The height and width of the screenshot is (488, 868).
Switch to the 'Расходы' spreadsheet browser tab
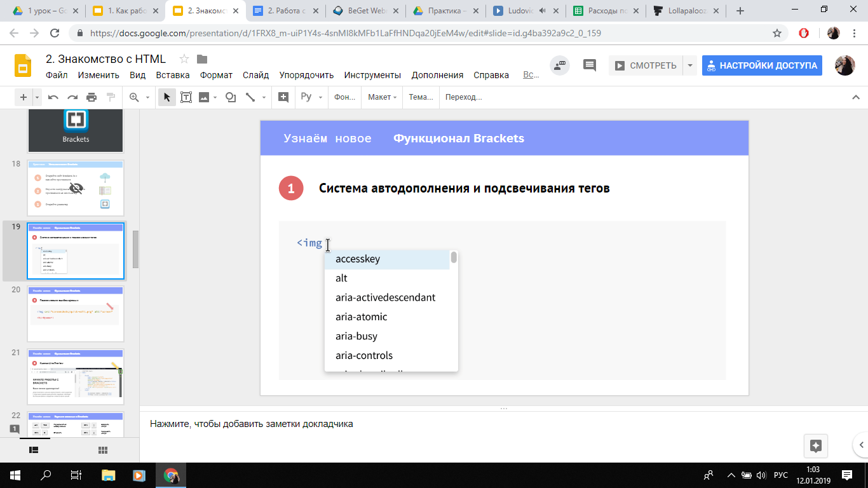click(606, 11)
